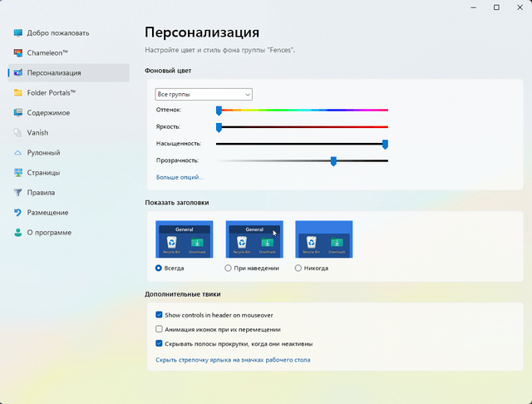Screen dimensions: 532x404
Task: Disable Show controls in header on mouseover
Action: (x=159, y=315)
